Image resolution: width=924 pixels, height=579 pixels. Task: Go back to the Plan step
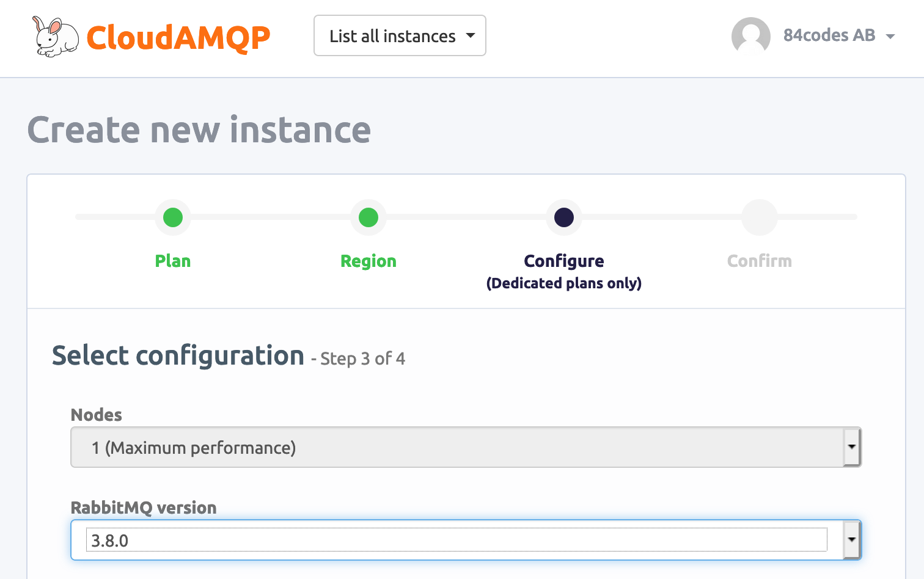173,261
